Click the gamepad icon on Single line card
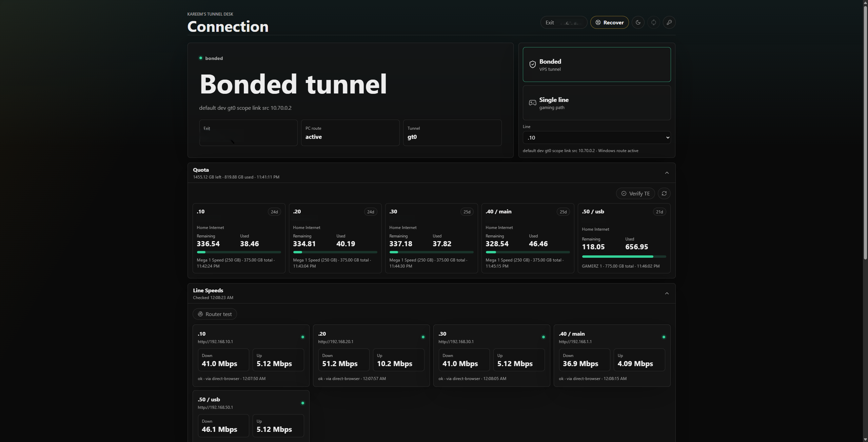This screenshot has height=442, width=868. (x=532, y=103)
